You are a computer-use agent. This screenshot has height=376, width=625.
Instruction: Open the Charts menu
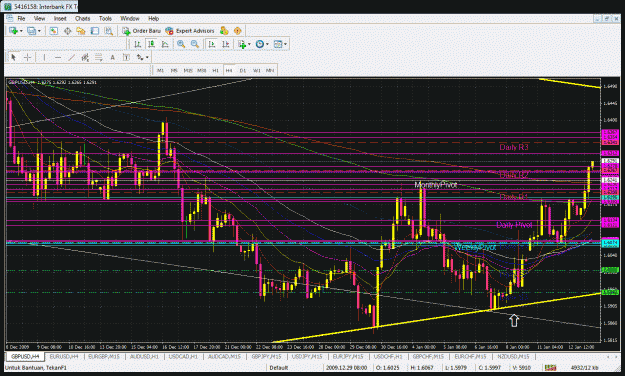click(x=83, y=18)
